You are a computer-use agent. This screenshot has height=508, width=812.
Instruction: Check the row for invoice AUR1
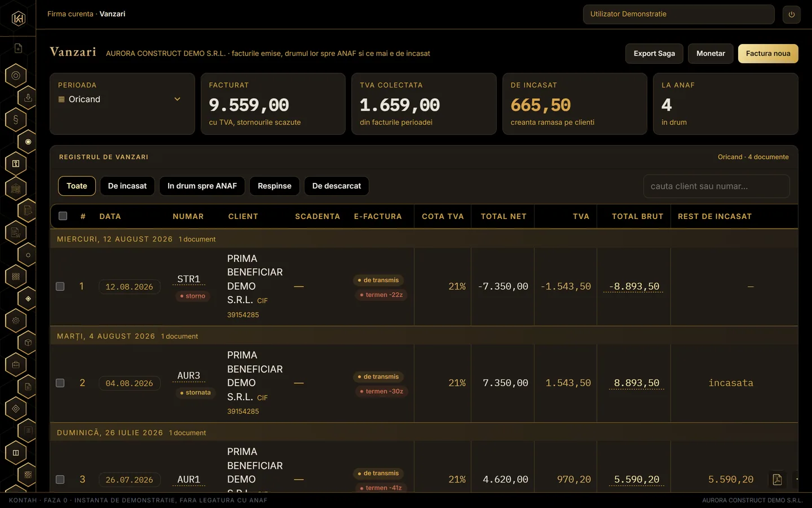click(60, 480)
